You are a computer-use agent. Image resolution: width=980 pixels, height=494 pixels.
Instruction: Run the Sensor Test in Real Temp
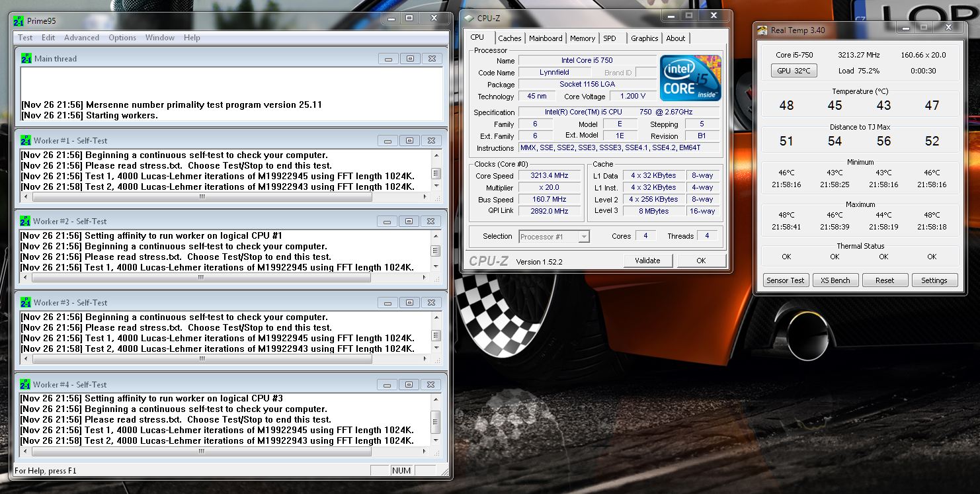click(x=786, y=280)
